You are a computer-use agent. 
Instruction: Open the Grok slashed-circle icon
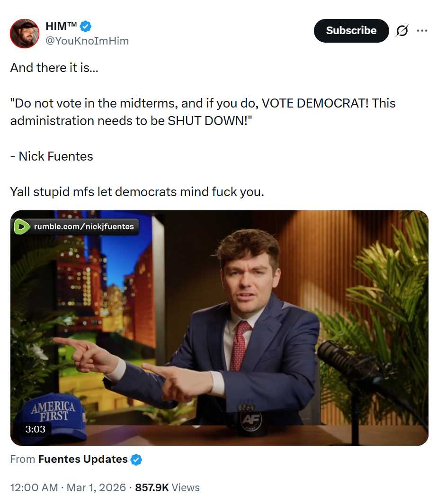coord(402,30)
